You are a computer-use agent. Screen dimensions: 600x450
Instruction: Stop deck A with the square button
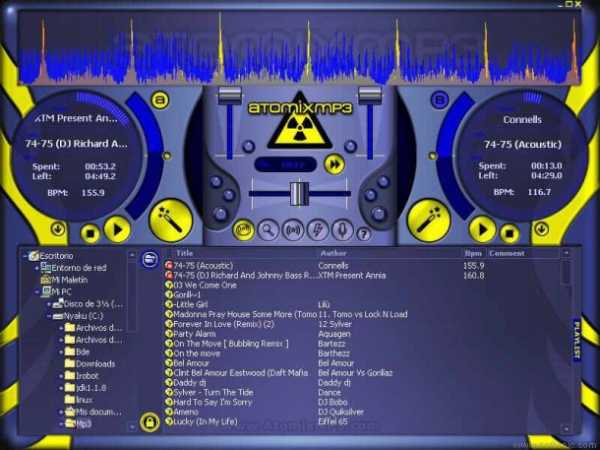[x=90, y=233]
